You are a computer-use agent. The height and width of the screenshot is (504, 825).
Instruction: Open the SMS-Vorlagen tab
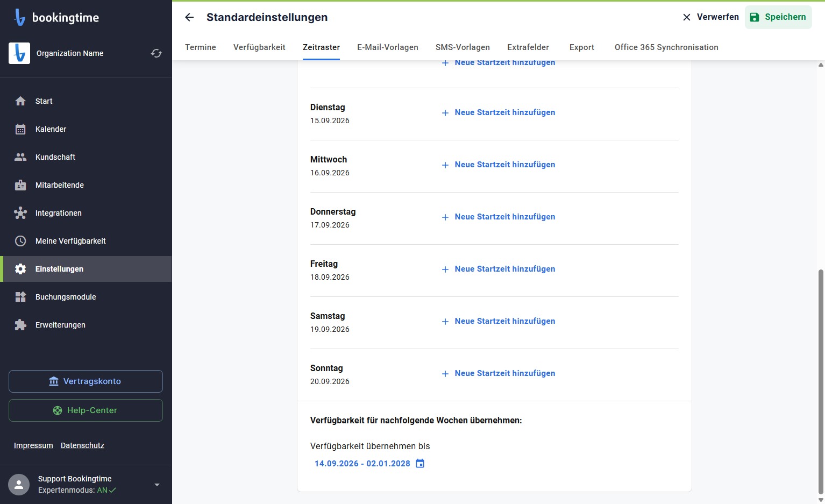coord(463,47)
